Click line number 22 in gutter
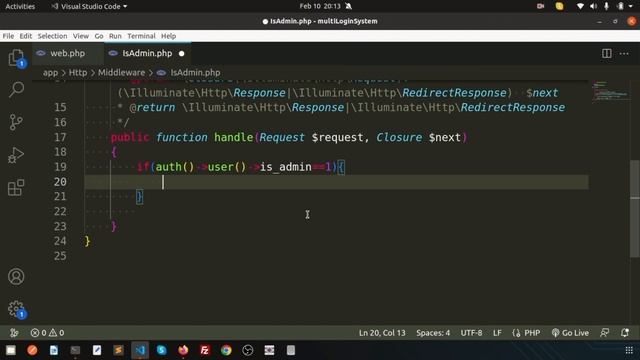The width and height of the screenshot is (640, 360). pos(60,211)
